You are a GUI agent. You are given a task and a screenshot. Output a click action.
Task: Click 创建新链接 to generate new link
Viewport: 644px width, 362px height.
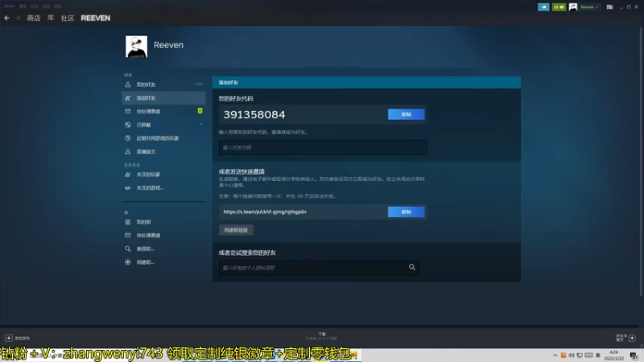click(x=236, y=230)
